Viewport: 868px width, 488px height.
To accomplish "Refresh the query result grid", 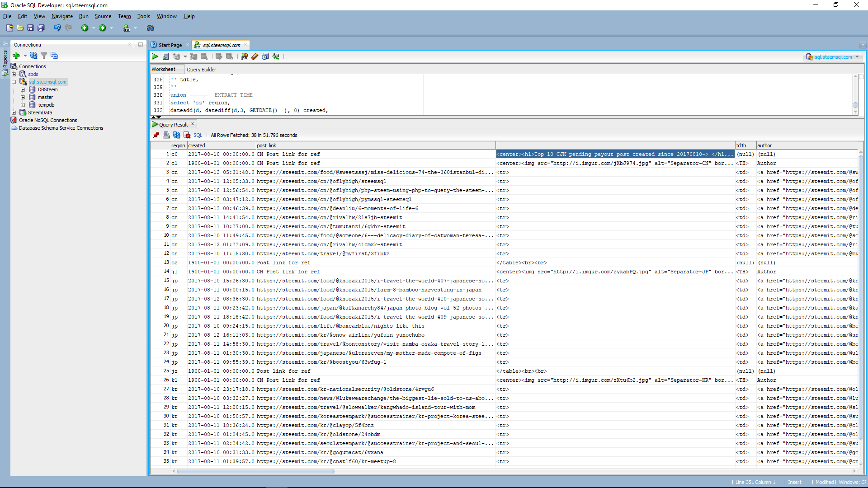I will [x=177, y=135].
